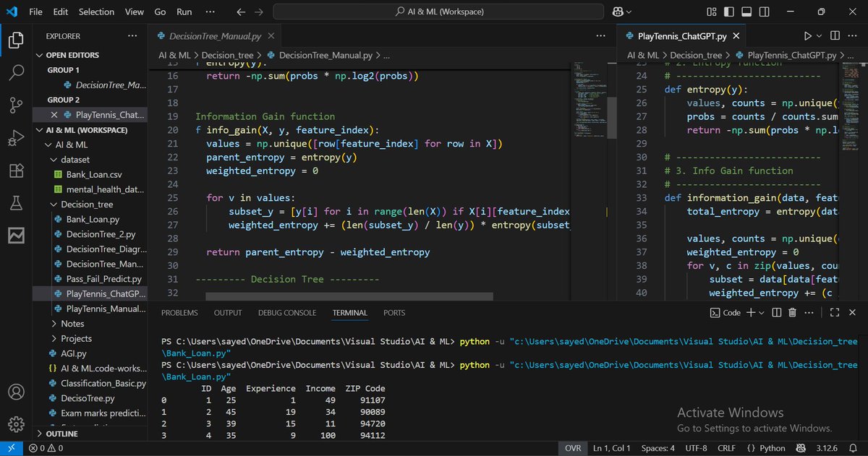Split the PlayTennis_ChatGPT.py editor right
Viewport: 868px width, 456px height.
(x=835, y=36)
